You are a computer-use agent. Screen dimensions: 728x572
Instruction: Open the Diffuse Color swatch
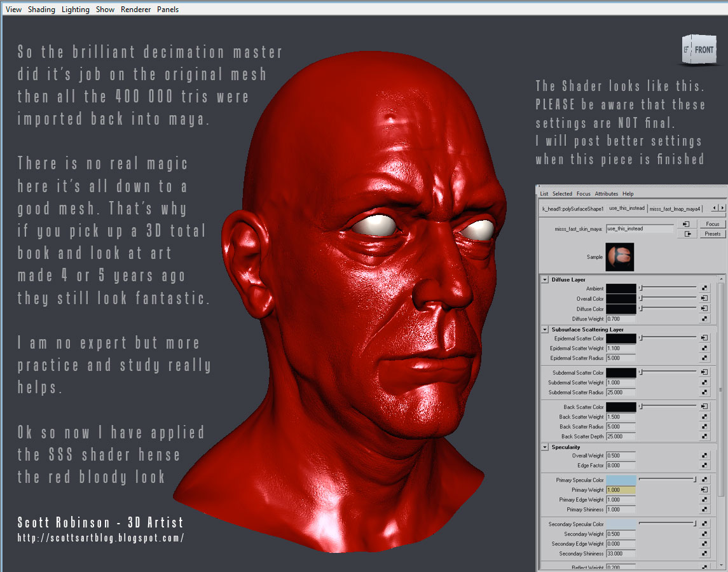[621, 309]
